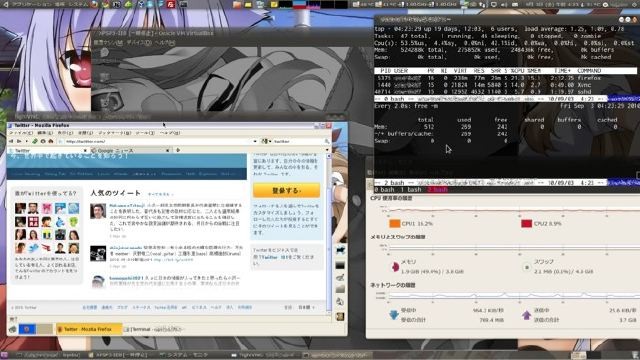Close the Google News tab
Viewport: 640px width, 360px height.
pyautogui.click(x=167, y=151)
